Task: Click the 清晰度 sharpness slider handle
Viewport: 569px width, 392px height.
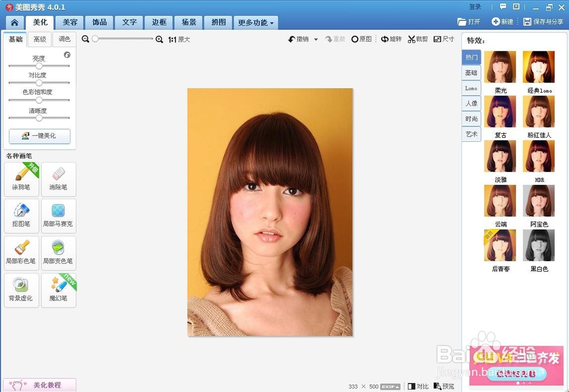Action: [x=39, y=118]
